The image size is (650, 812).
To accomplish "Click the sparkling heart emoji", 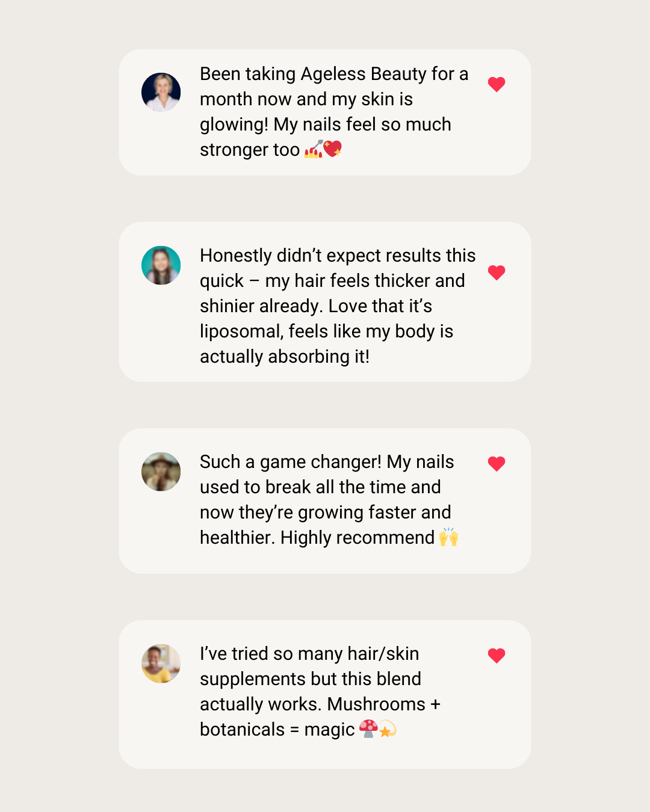I will [333, 149].
